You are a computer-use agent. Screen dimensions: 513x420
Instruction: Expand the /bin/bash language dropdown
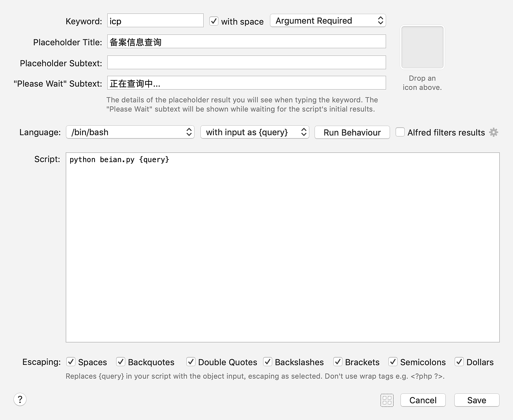[130, 132]
